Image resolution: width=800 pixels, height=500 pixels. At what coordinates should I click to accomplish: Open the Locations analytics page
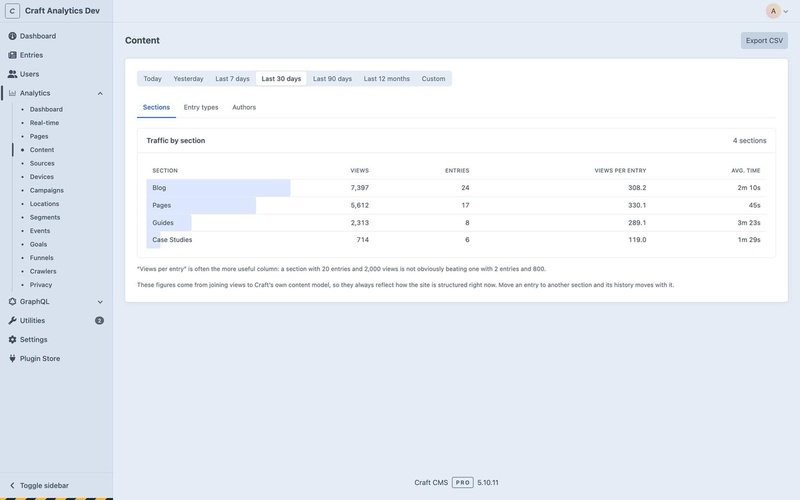pos(44,204)
